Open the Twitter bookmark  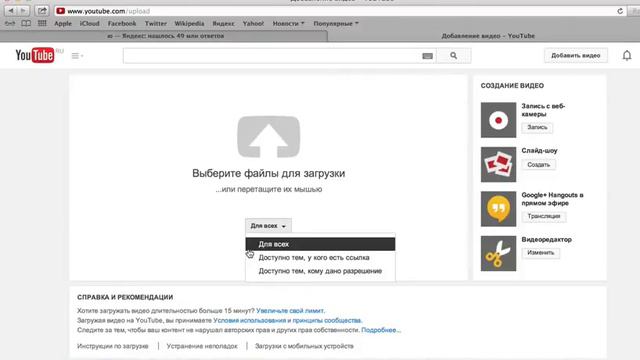156,24
